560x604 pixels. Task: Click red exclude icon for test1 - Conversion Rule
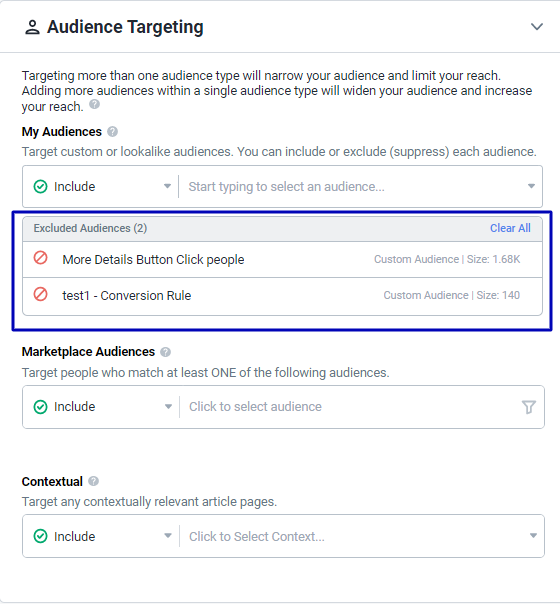click(x=40, y=294)
